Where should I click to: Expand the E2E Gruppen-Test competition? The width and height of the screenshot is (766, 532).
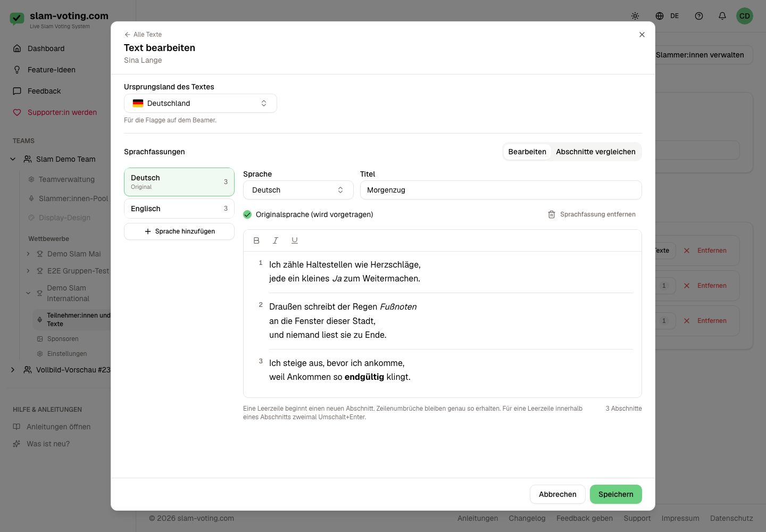pos(28,271)
